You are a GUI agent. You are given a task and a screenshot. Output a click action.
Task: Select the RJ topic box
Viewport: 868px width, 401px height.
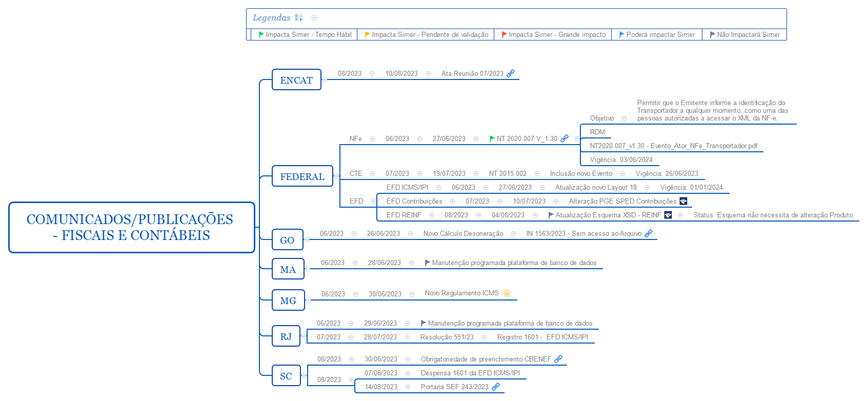pos(286,336)
